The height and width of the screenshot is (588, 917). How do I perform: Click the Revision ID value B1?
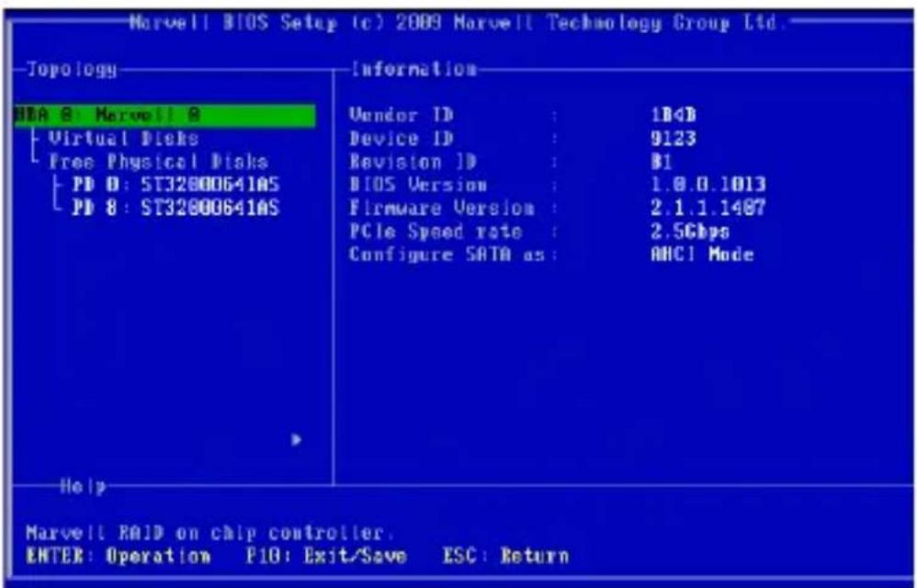point(662,162)
